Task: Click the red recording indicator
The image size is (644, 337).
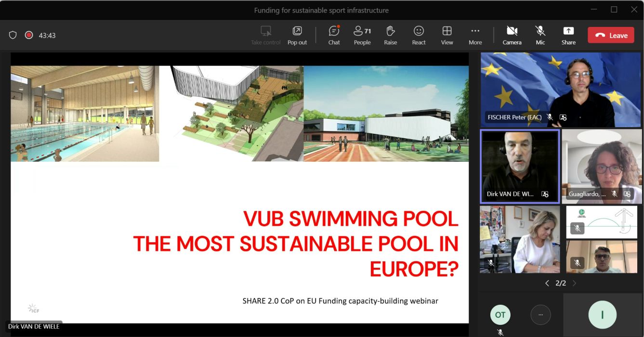Action: click(x=29, y=35)
